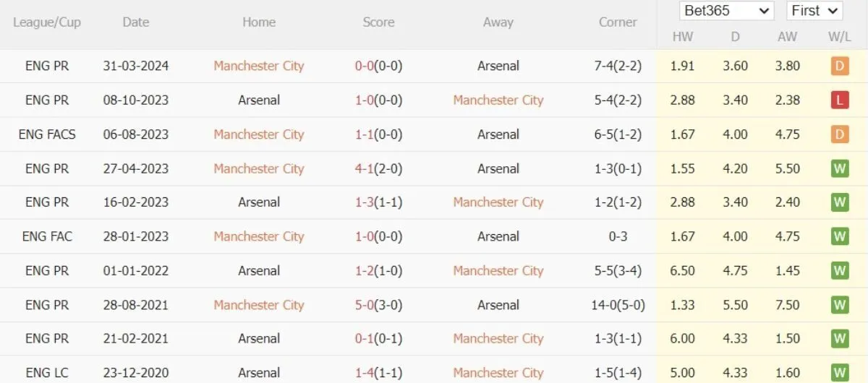Click the Corner column header
The height and width of the screenshot is (383, 868).
click(x=618, y=22)
